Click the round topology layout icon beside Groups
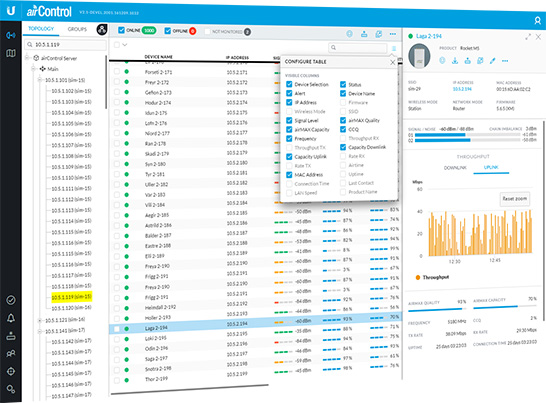 (x=102, y=29)
